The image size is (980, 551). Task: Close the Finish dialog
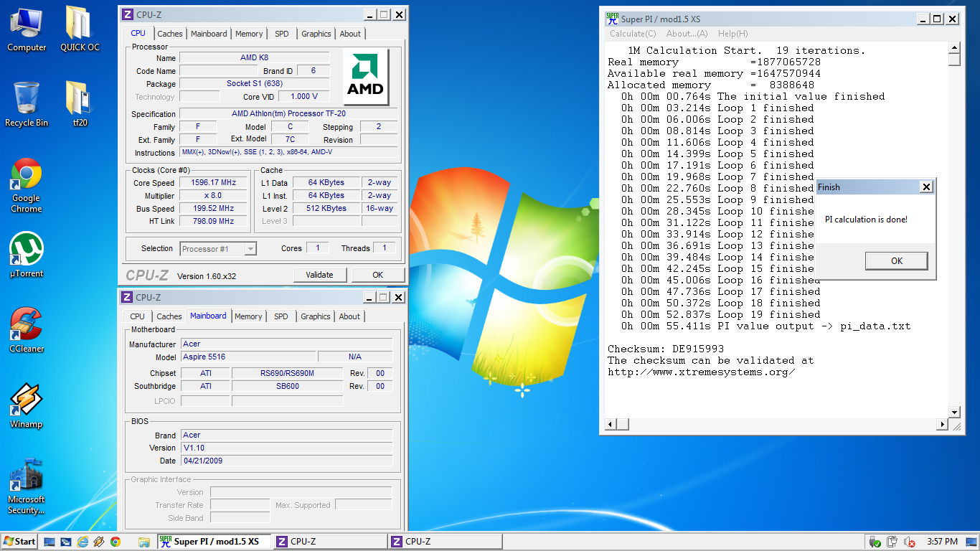click(926, 187)
